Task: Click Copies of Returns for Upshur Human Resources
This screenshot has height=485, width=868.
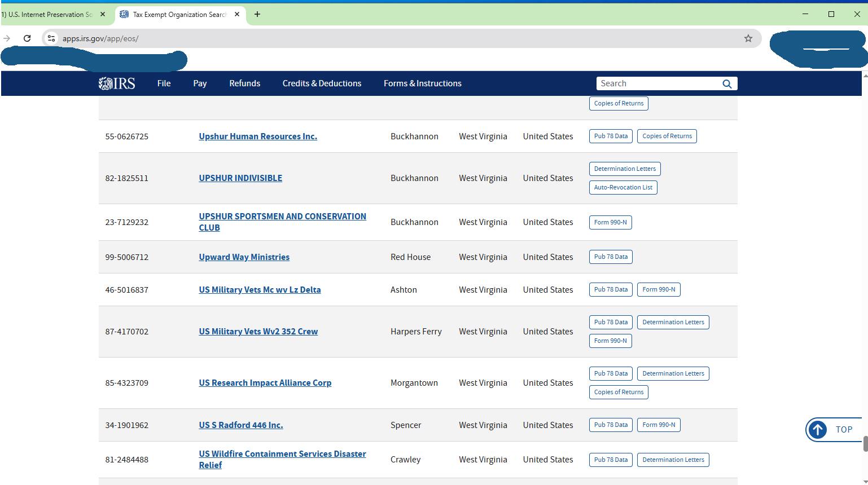Action: tap(667, 136)
